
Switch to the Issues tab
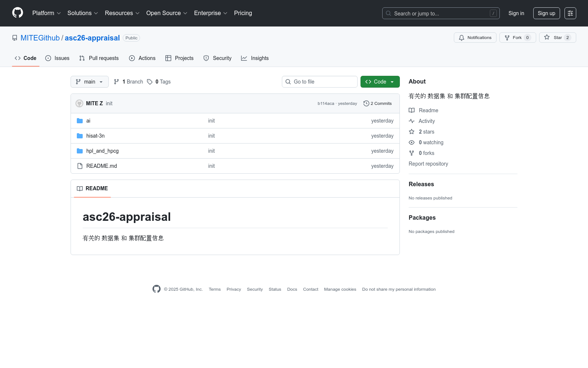(57, 58)
